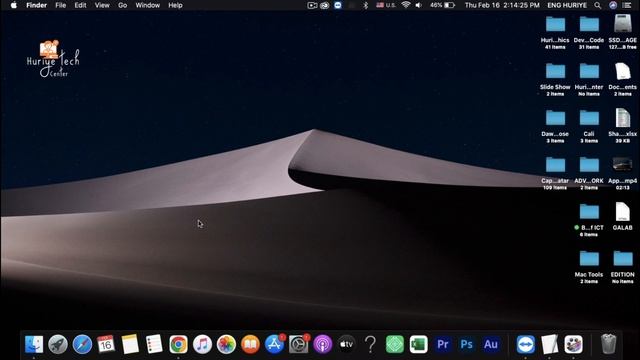Screen dimensions: 640x360
Task: Select the Daw...ose folder
Action: [555, 118]
